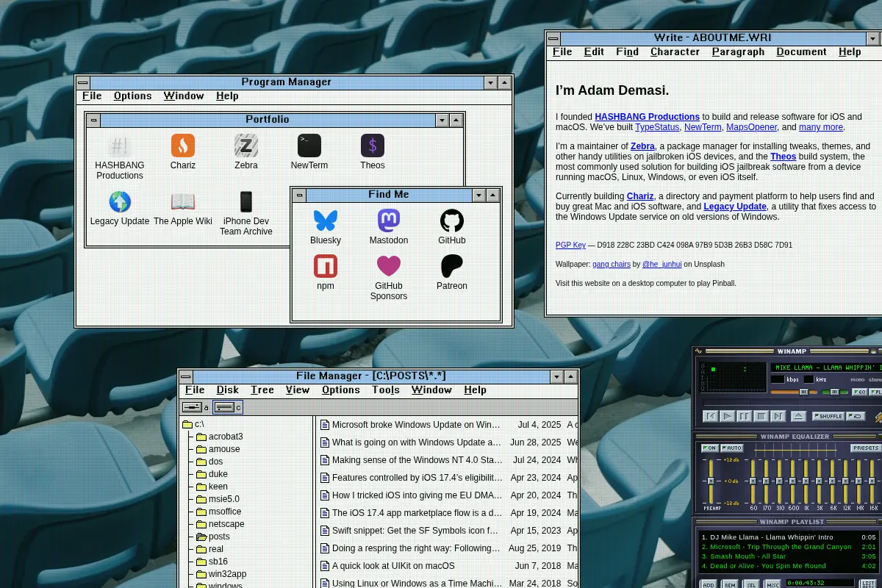Click the Bluesky butterfly icon
The height and width of the screenshot is (588, 882).
pyautogui.click(x=326, y=227)
